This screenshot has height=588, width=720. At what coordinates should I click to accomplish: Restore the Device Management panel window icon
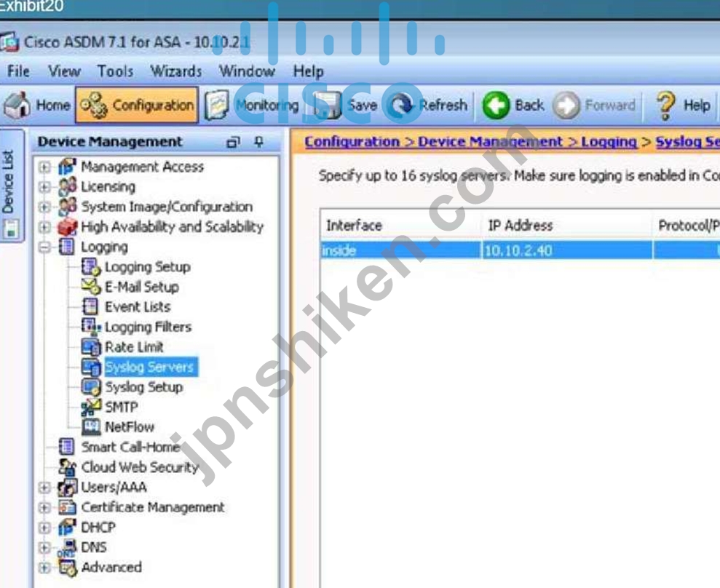[233, 143]
